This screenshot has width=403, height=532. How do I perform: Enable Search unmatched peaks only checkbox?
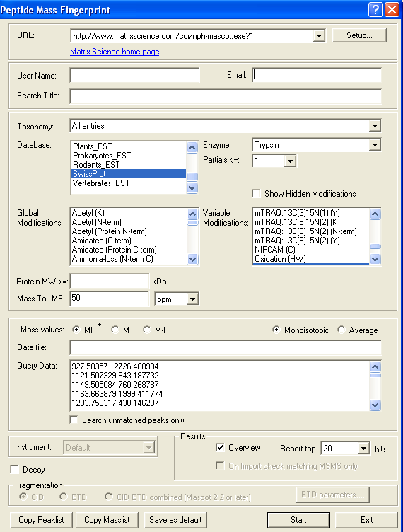pyautogui.click(x=74, y=420)
